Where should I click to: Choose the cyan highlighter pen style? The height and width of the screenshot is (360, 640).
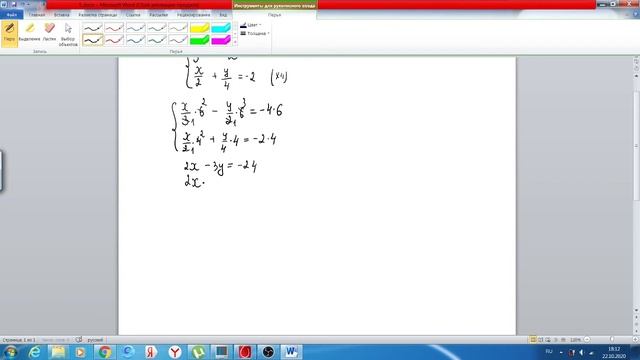[221, 28]
